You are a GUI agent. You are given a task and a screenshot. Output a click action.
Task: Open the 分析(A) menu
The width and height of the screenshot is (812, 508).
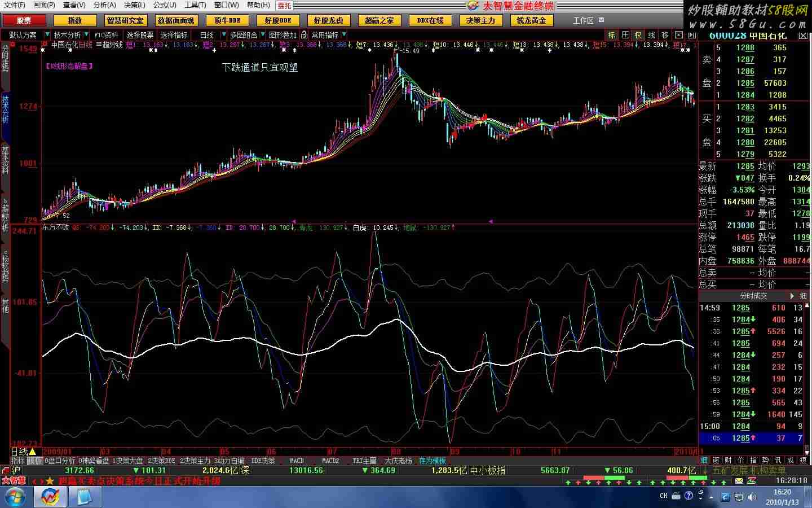[104, 5]
